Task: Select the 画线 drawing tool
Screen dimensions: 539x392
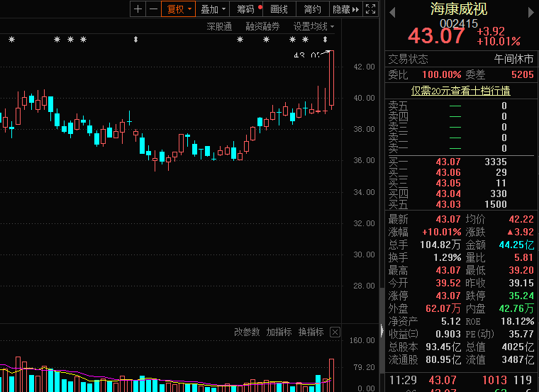Action: click(x=279, y=9)
